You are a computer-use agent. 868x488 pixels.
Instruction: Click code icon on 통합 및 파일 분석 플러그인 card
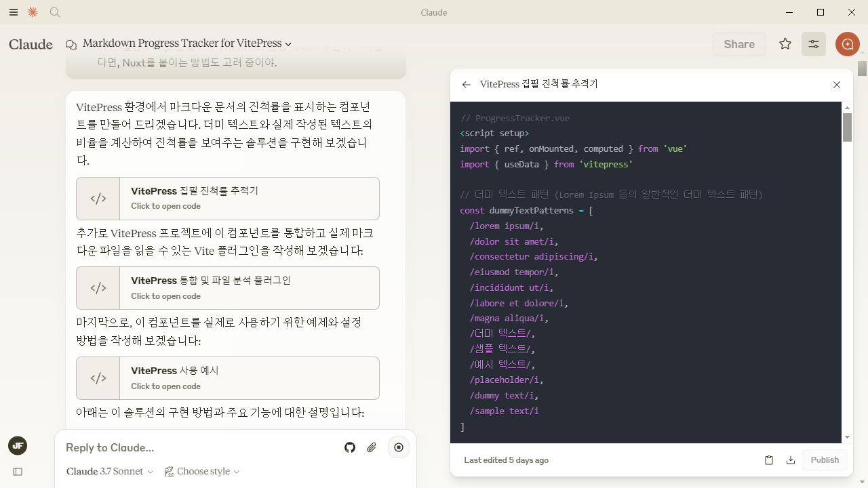click(98, 288)
